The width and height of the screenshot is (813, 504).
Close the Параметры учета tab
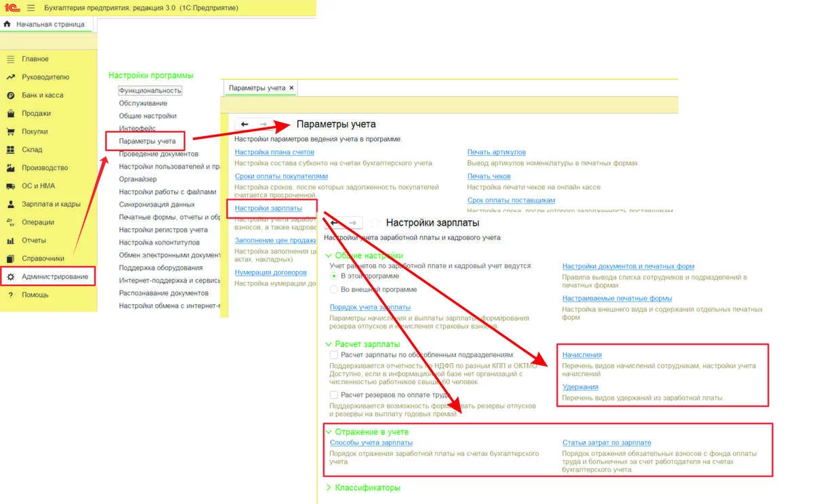291,88
